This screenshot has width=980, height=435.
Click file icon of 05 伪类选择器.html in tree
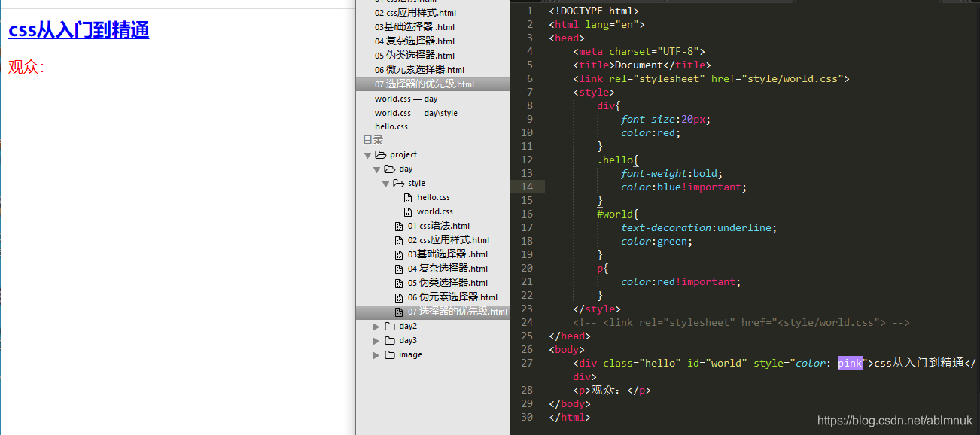tap(399, 283)
